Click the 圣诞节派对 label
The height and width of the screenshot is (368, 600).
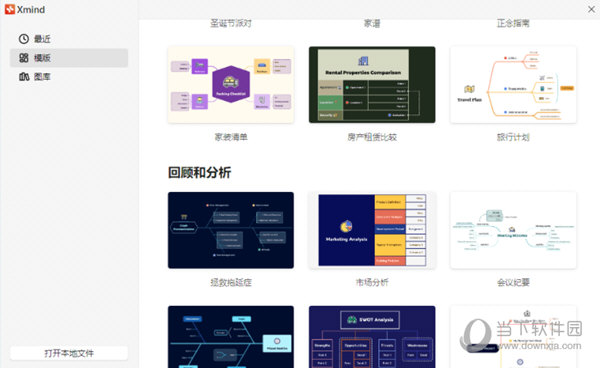tap(231, 23)
